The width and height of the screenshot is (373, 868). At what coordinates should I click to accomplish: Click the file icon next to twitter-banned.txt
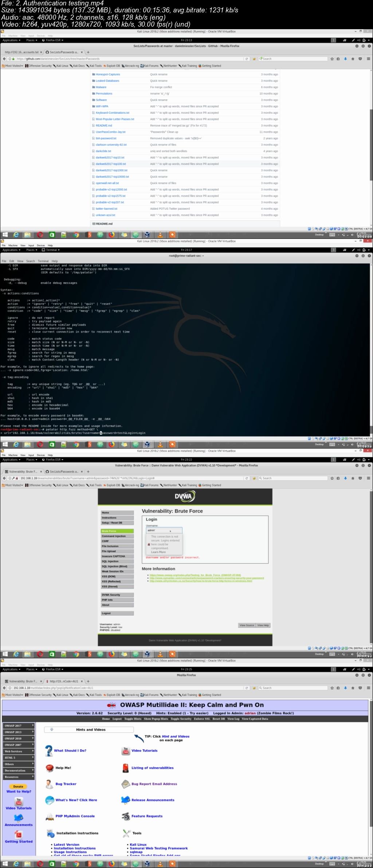pyautogui.click(x=94, y=209)
